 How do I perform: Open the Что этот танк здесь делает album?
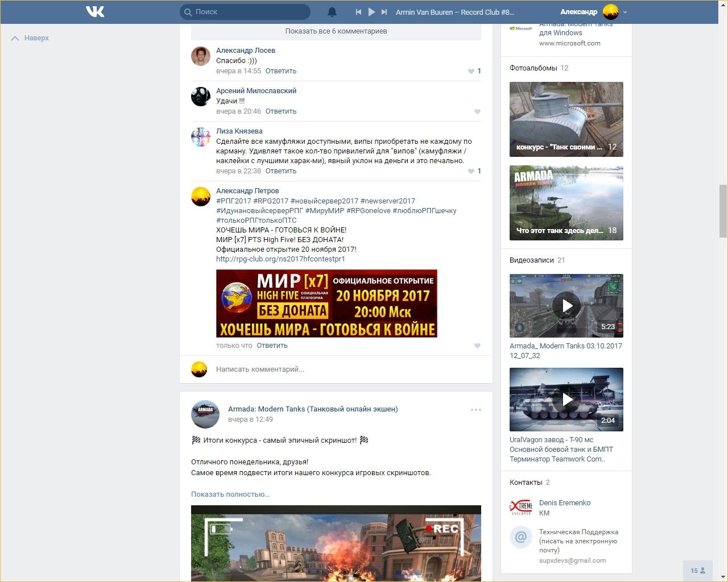[566, 203]
